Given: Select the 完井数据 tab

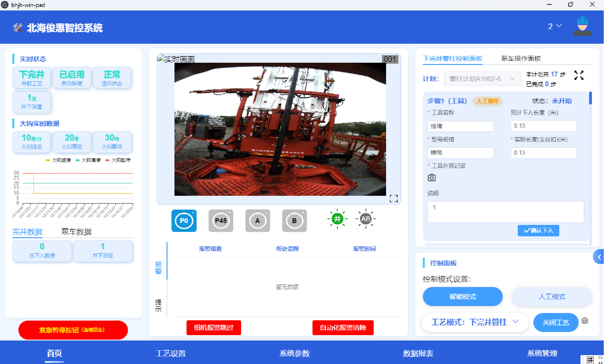Looking at the screenshot, I should tap(27, 232).
